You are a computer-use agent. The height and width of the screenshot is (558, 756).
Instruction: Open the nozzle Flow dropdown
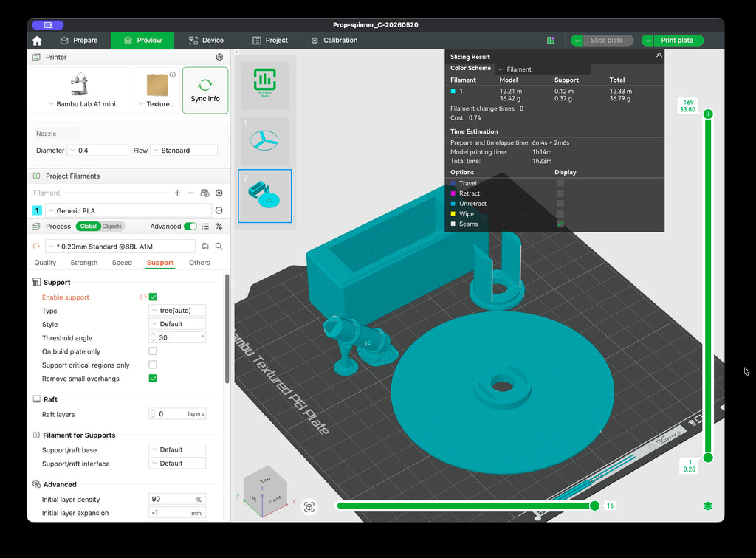(x=184, y=151)
